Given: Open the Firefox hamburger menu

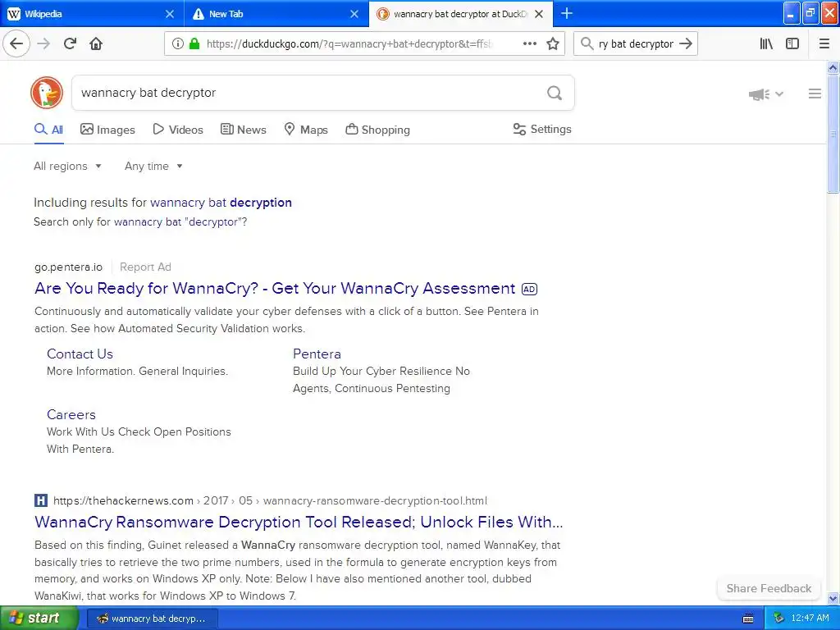Looking at the screenshot, I should click(x=824, y=43).
